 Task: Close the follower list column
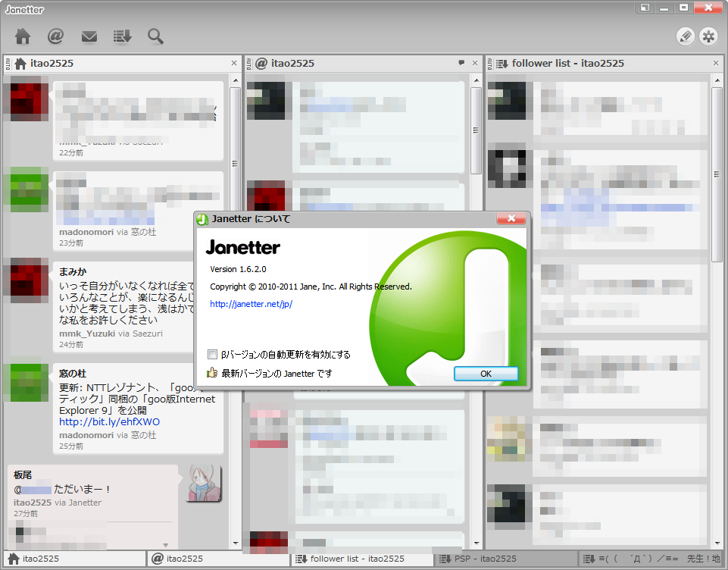(x=716, y=63)
